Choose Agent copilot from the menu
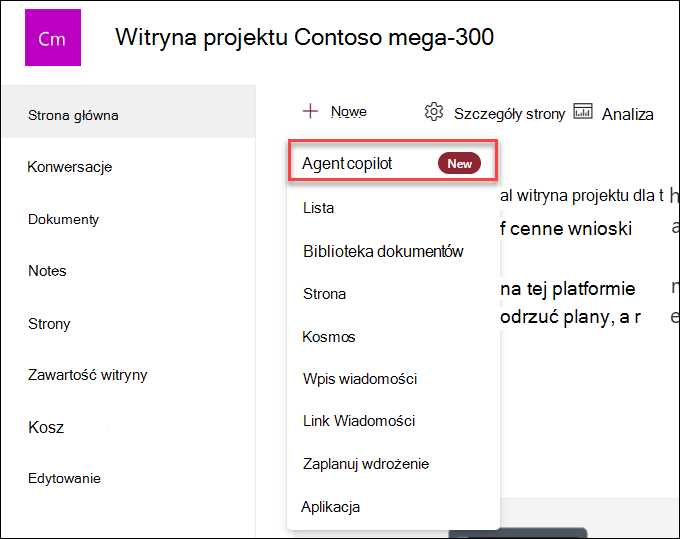Image resolution: width=680 pixels, height=539 pixels. tap(393, 160)
